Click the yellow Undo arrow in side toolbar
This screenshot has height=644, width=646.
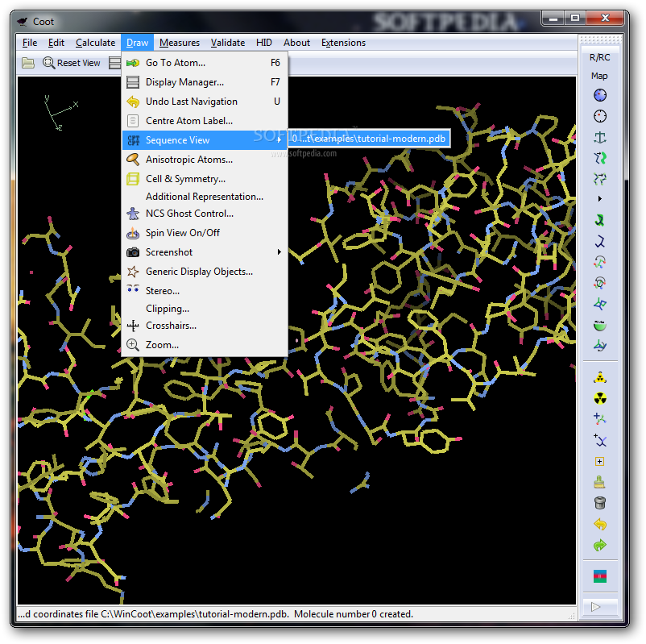(600, 524)
